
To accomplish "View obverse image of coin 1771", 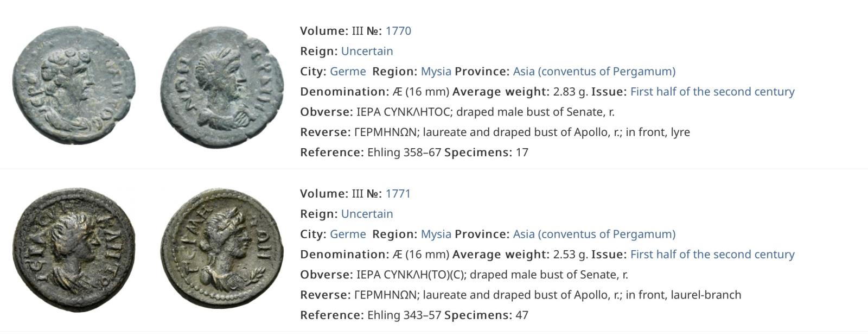I will pos(74,250).
